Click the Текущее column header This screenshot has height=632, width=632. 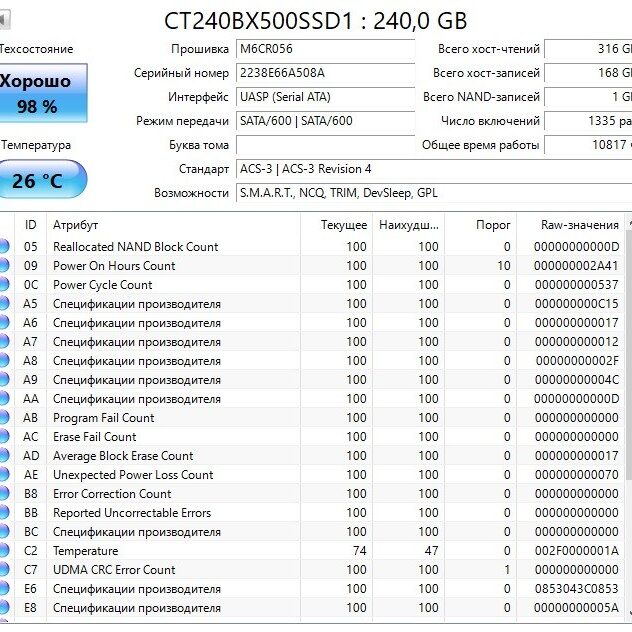pos(336,225)
